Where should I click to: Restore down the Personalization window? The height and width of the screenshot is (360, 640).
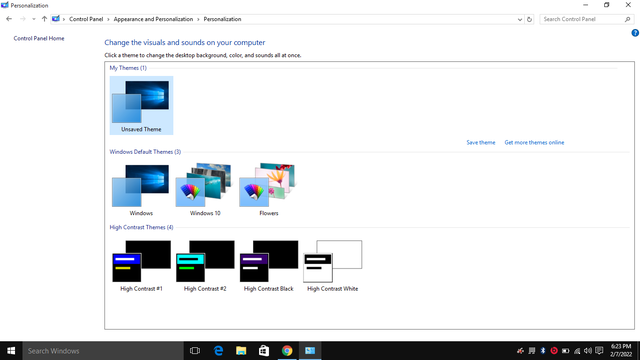(x=607, y=5)
